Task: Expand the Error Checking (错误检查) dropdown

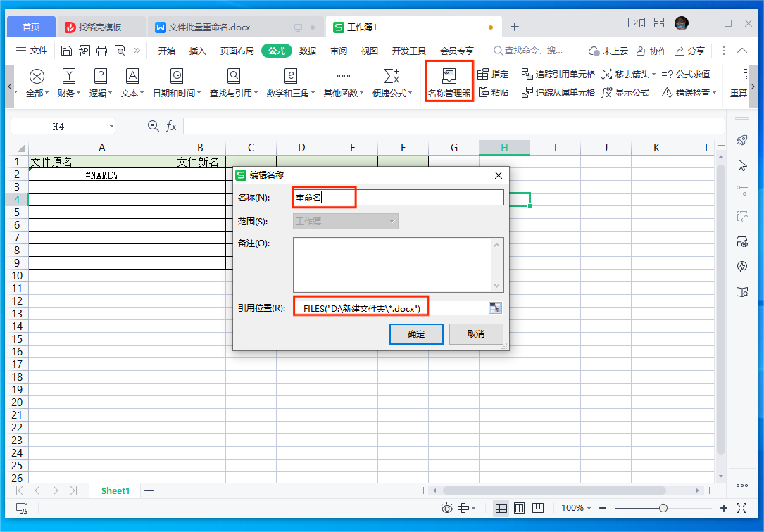Action: (714, 93)
